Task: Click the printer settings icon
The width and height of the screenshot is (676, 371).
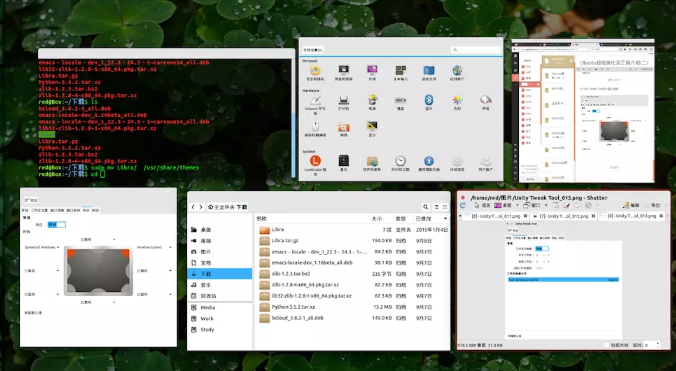Action: click(x=344, y=100)
